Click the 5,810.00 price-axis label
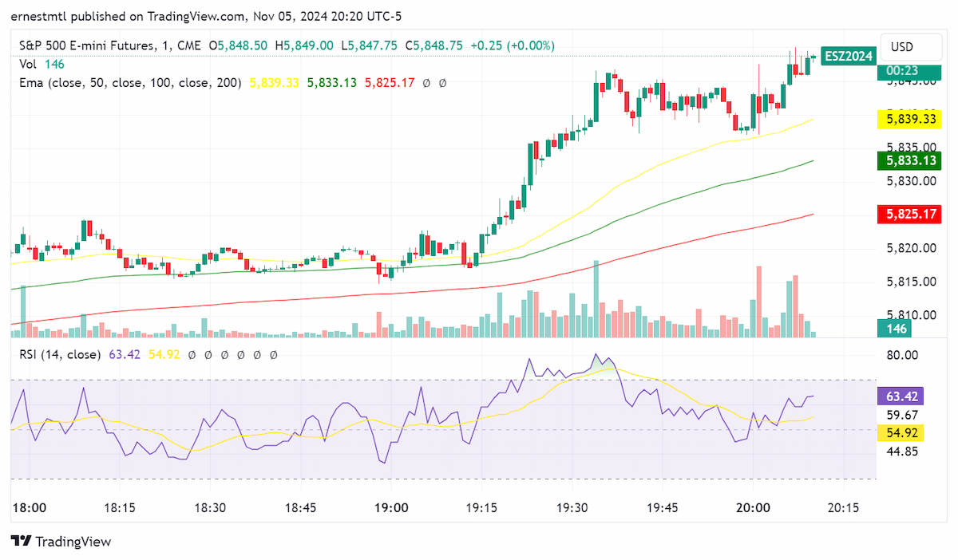Screen dimensions: 958x560 (x=911, y=314)
